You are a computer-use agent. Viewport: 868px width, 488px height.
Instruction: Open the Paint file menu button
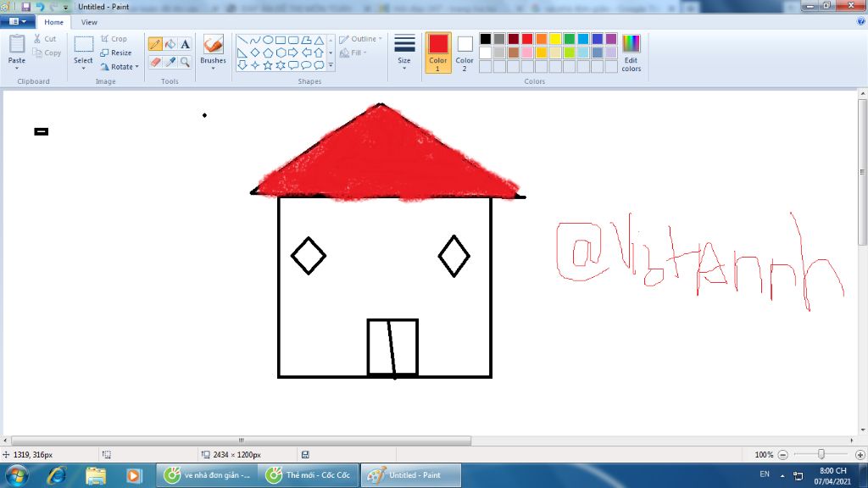[x=18, y=21]
